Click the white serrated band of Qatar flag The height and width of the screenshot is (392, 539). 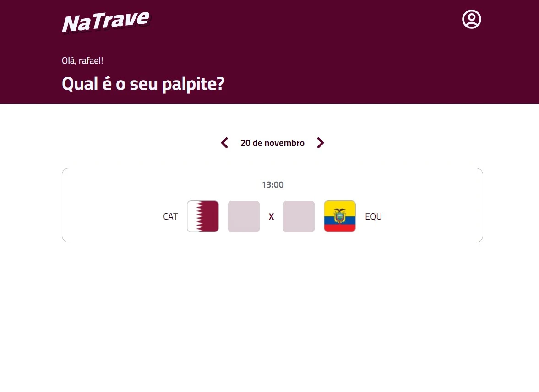point(192,216)
